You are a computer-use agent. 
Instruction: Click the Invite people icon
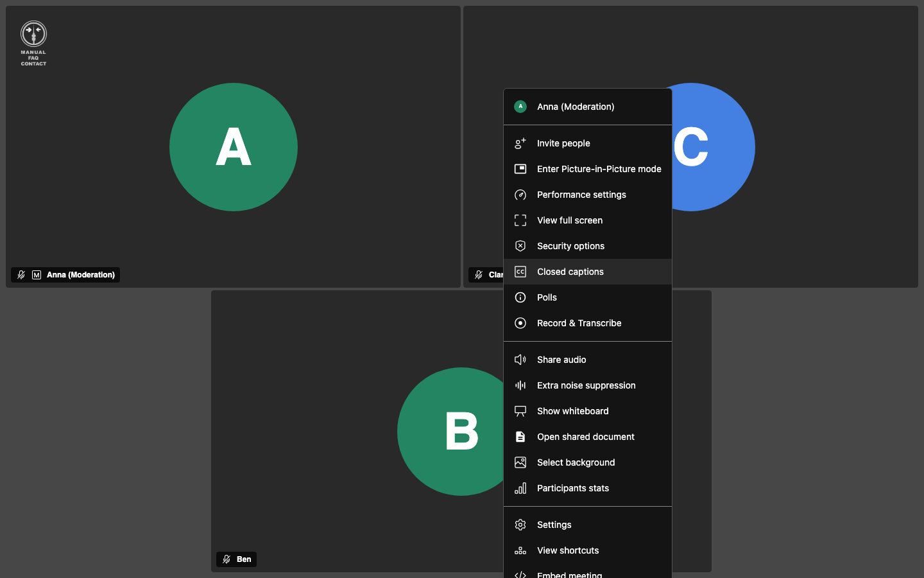tap(520, 143)
